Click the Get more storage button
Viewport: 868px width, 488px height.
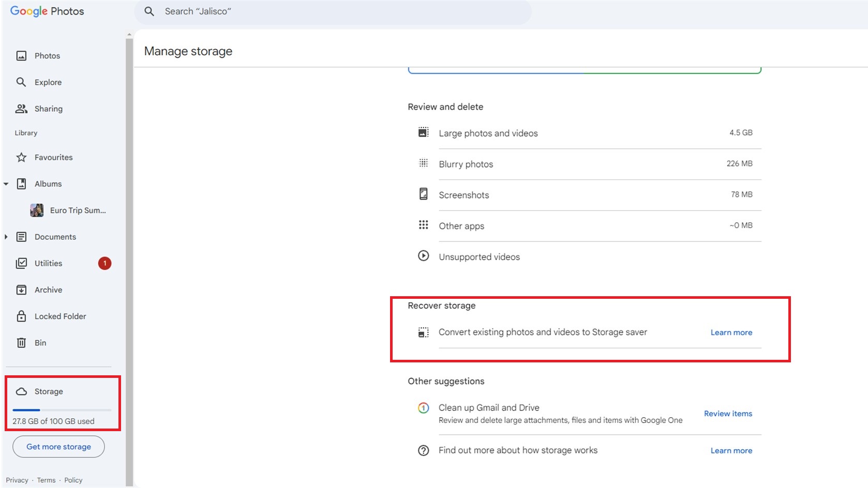coord(58,447)
